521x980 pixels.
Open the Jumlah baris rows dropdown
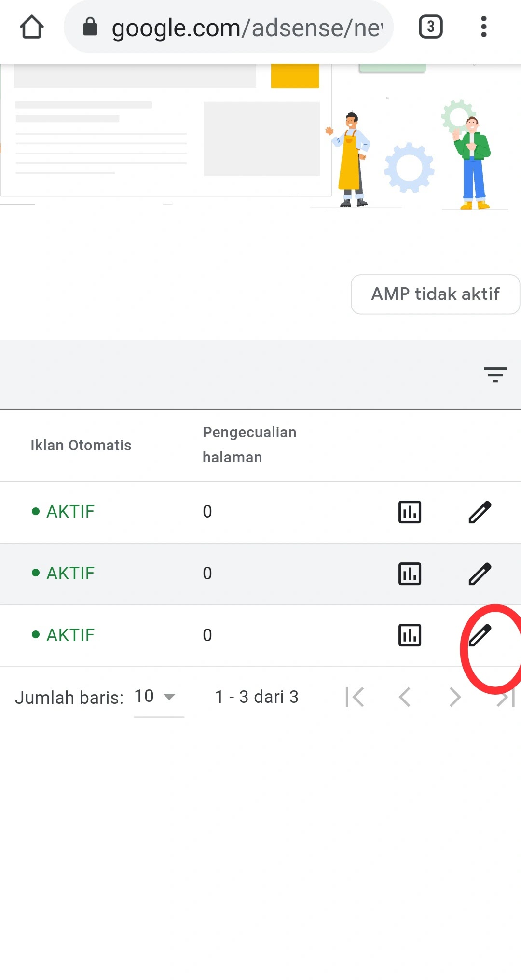[153, 697]
